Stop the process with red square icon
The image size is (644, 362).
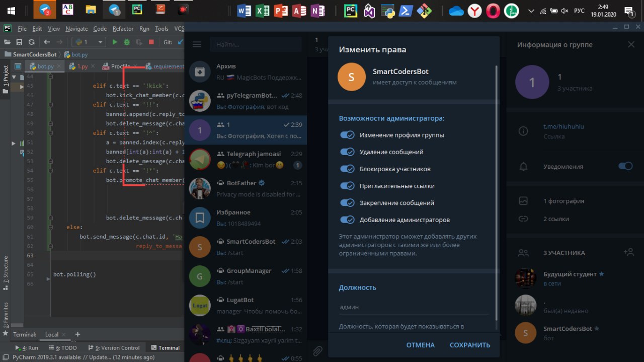point(150,42)
